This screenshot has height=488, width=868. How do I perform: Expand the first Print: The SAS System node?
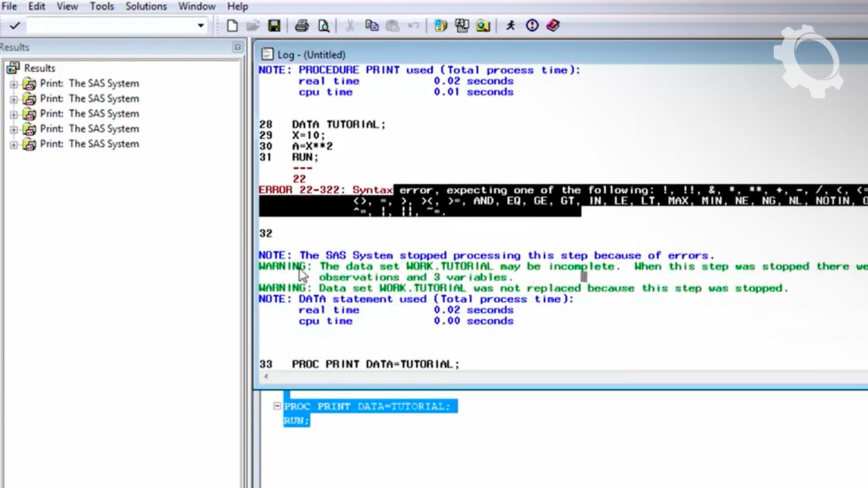[14, 84]
